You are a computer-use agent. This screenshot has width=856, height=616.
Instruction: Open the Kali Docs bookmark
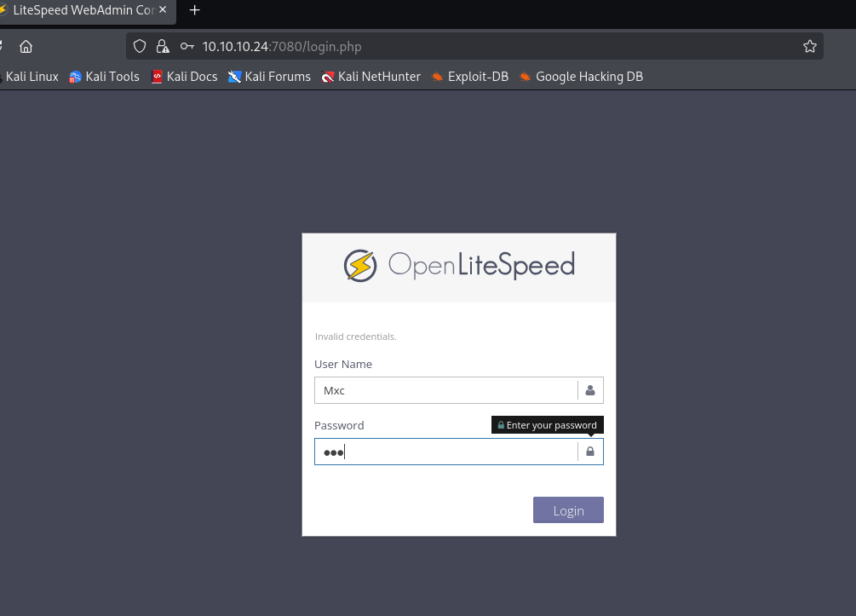184,77
